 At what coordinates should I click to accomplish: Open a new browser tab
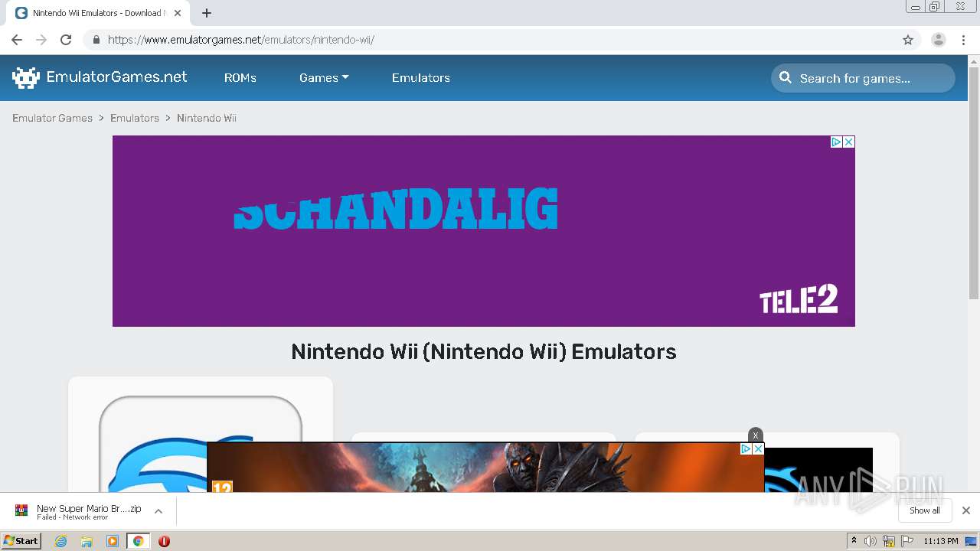coord(207,13)
